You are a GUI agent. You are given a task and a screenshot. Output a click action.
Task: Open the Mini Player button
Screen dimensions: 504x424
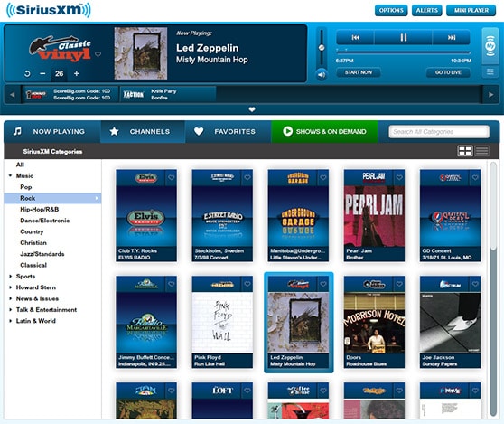[471, 10]
